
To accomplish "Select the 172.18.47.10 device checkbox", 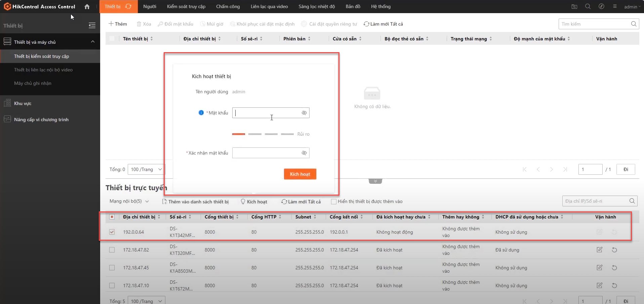I will [112, 285].
